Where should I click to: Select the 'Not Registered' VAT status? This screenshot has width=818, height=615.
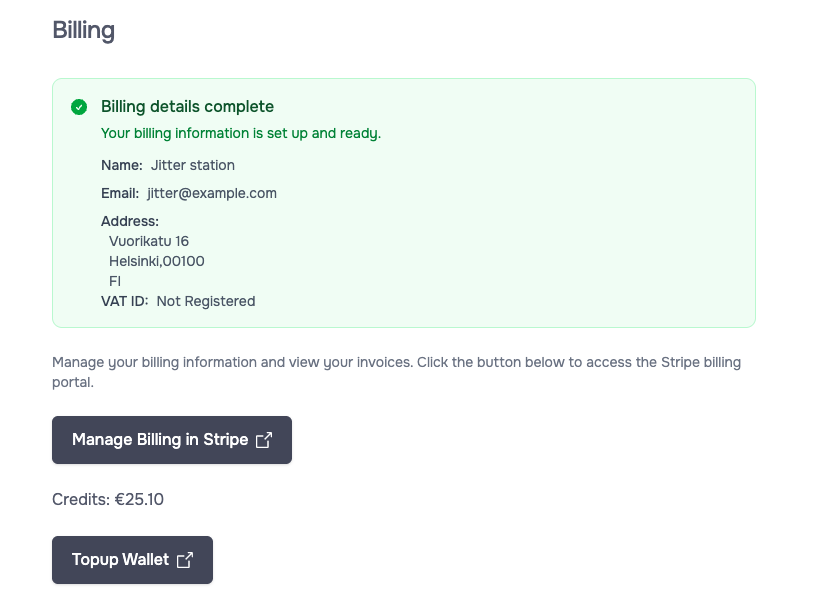(x=206, y=301)
